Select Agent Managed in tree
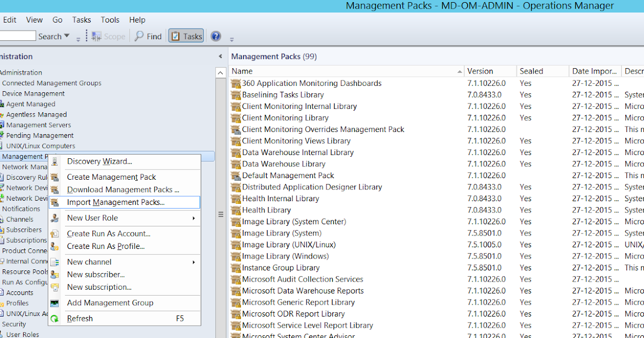This screenshot has height=338, width=644. (31, 104)
